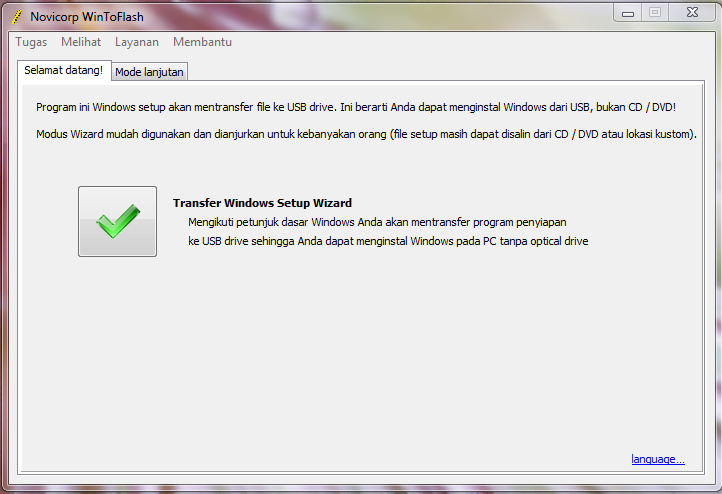
Task: Click the disabled maximize window button
Action: pyautogui.click(x=655, y=12)
